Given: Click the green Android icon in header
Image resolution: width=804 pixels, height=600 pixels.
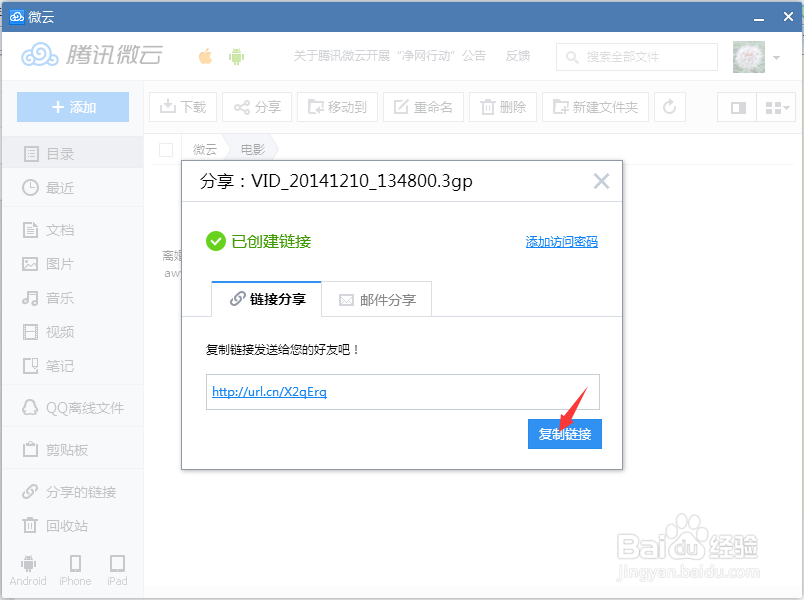Looking at the screenshot, I should (236, 56).
